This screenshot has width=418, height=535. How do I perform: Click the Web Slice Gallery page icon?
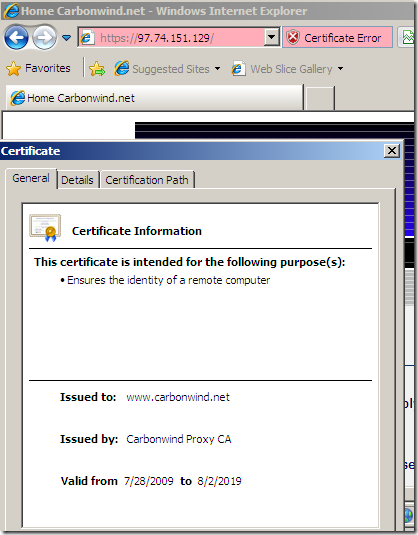238,69
